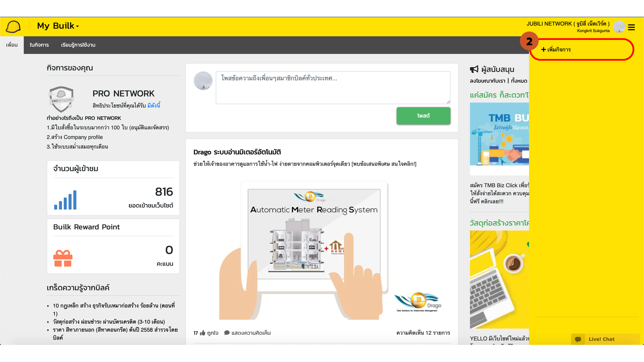
Task: Click the PRO NETWORK shield badge
Action: tap(61, 99)
